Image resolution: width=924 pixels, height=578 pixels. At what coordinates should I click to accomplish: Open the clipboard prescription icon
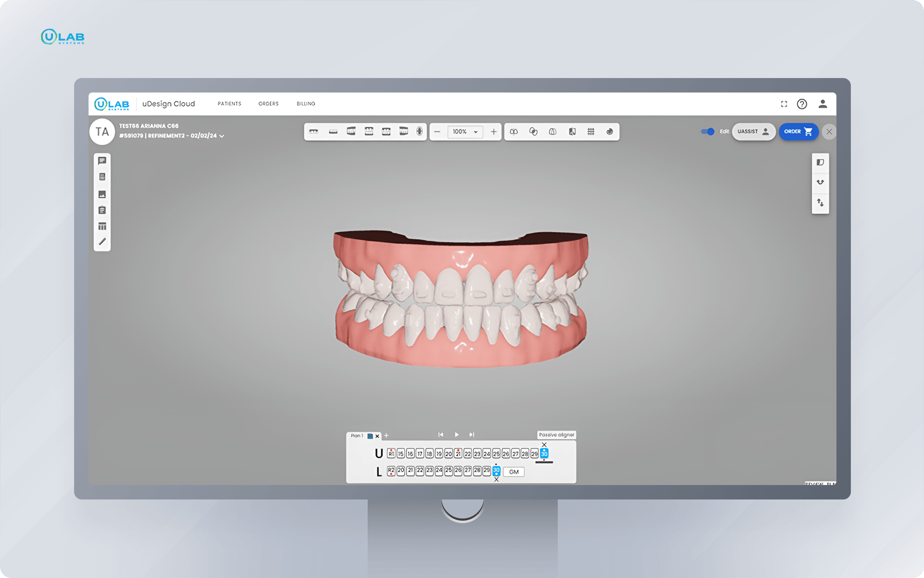[102, 210]
